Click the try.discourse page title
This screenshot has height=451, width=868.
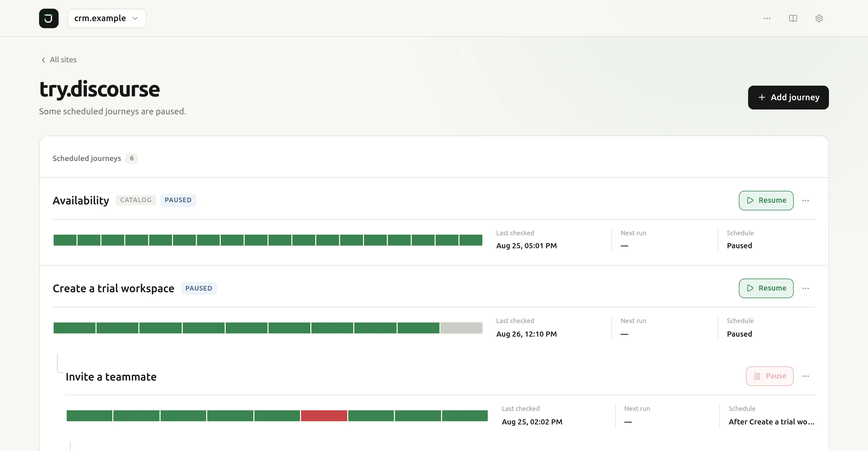99,89
